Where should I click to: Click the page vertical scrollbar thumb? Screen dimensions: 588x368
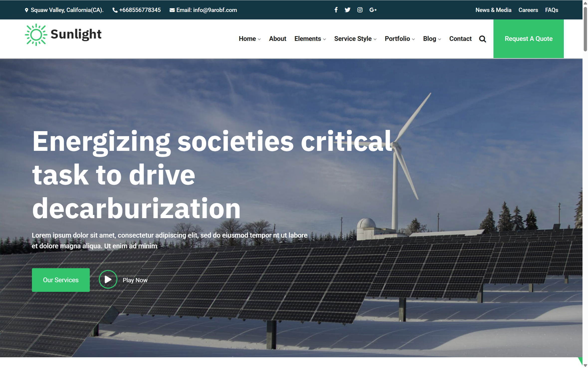click(585, 29)
